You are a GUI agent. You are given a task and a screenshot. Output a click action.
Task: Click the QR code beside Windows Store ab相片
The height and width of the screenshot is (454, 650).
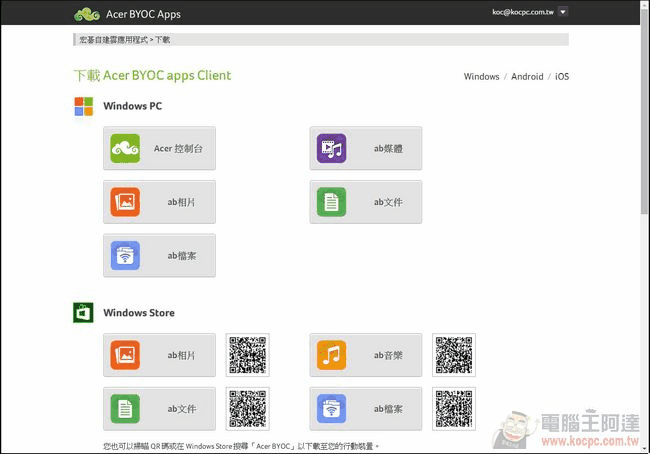point(247,355)
